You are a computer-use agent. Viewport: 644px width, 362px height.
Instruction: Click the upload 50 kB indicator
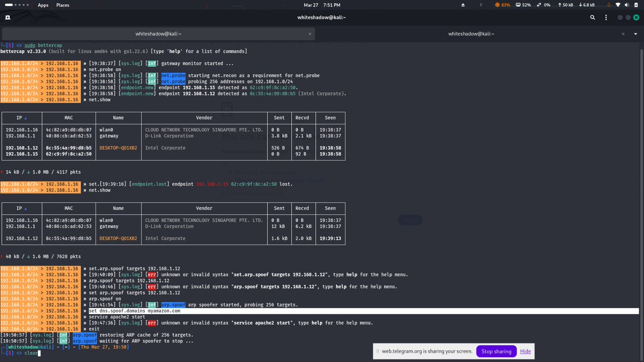(x=566, y=5)
